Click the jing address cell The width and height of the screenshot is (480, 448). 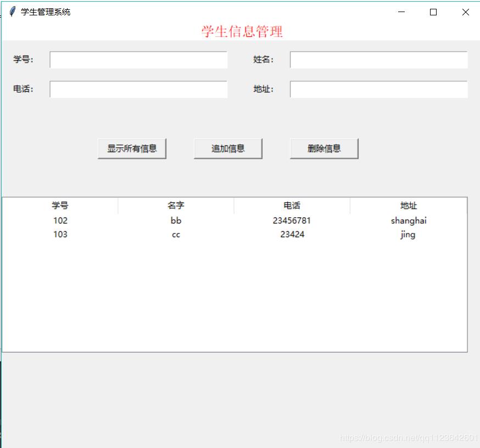(408, 234)
